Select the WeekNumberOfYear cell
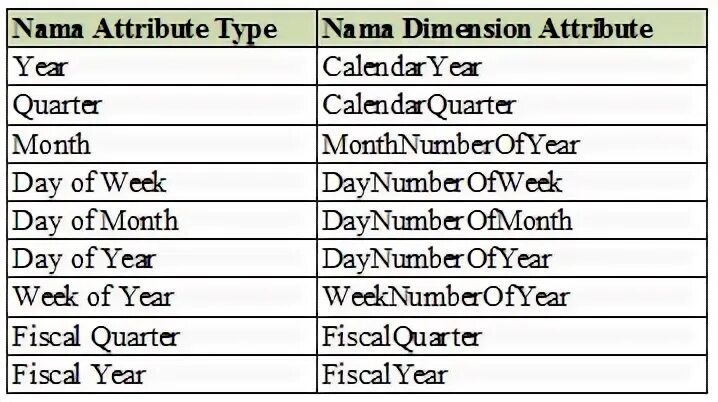Screen dimensions: 718x402 (x=512, y=297)
